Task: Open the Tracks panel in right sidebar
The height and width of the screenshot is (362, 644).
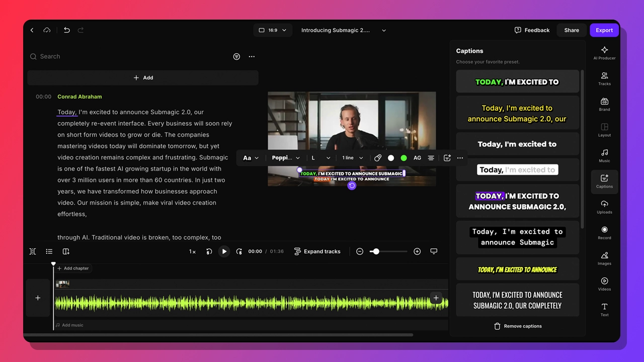Action: pyautogui.click(x=604, y=78)
